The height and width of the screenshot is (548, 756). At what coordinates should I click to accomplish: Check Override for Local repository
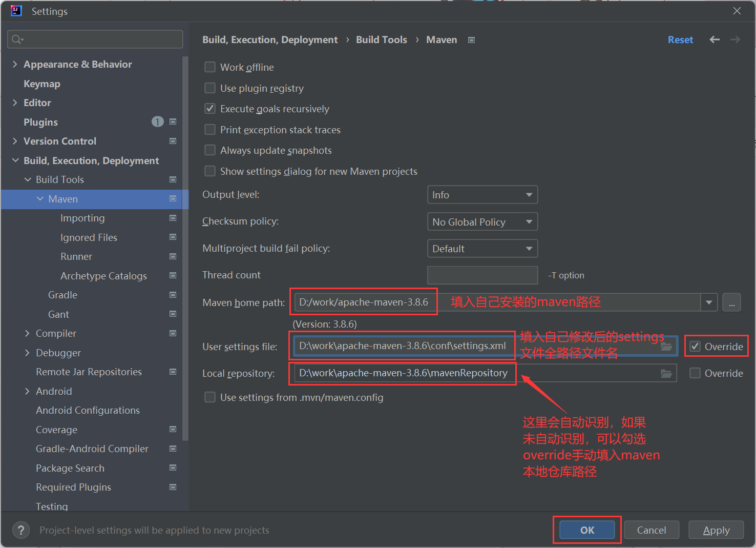tap(695, 373)
